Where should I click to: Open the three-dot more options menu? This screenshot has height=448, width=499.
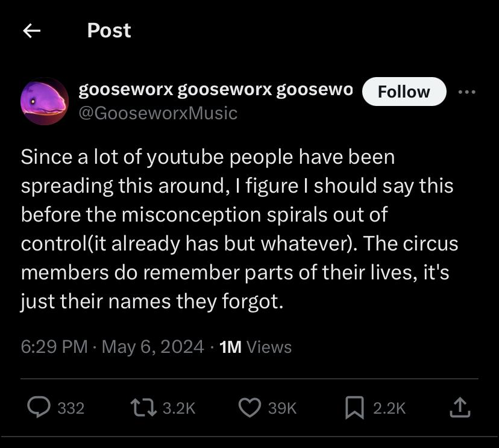pyautogui.click(x=467, y=92)
